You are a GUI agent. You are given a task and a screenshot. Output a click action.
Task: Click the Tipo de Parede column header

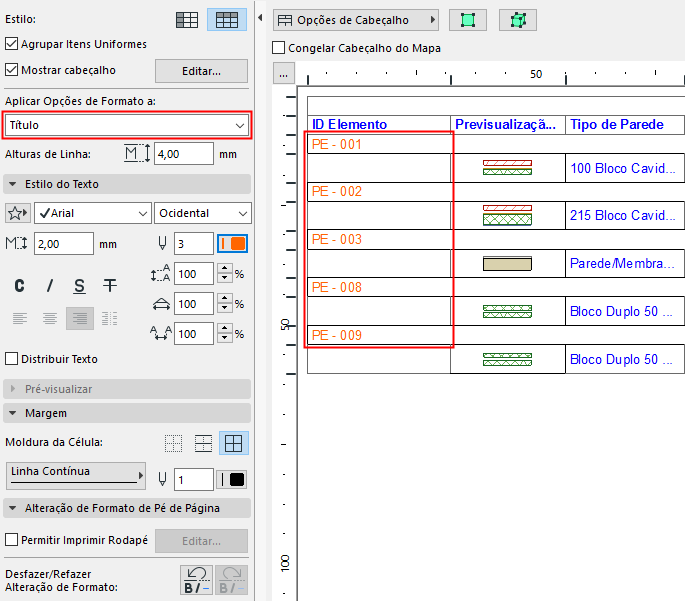tap(624, 124)
